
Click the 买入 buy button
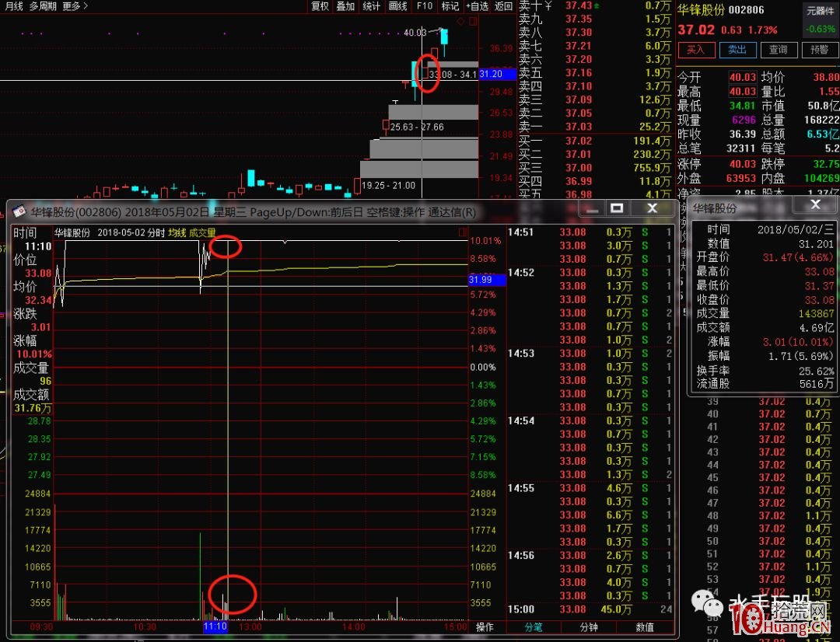coord(696,50)
